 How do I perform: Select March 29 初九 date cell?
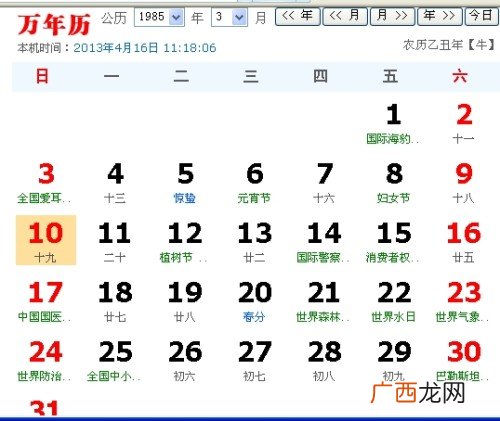click(394, 359)
